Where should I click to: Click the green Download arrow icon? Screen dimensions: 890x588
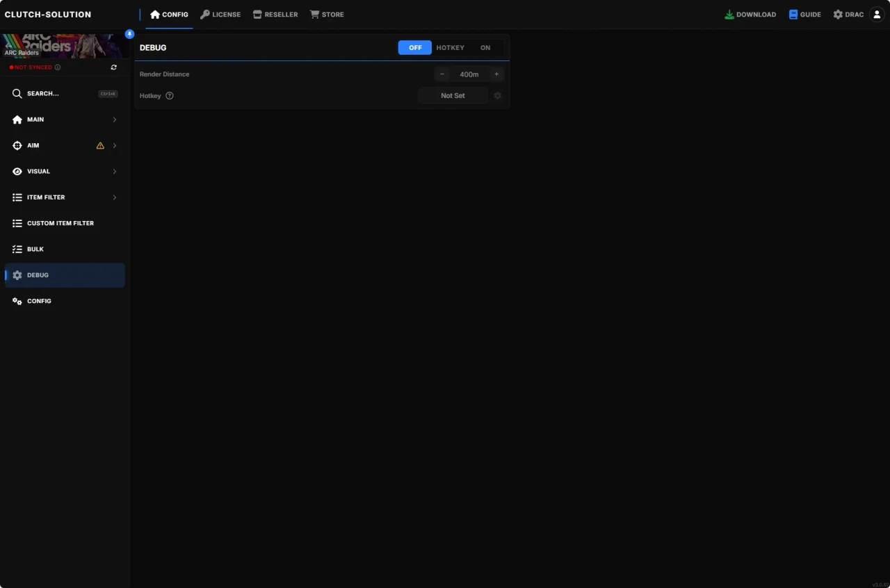point(729,15)
